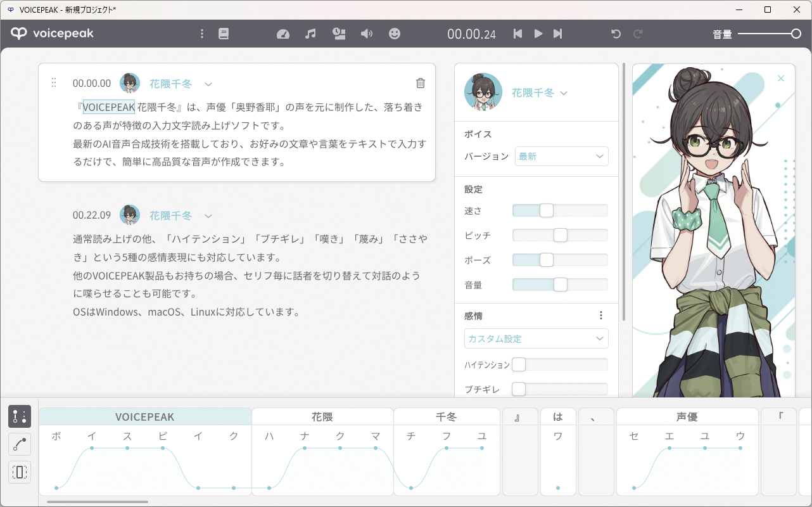
Task: Expand the 00.22.09 block's narrator dropdown
Action: click(208, 215)
